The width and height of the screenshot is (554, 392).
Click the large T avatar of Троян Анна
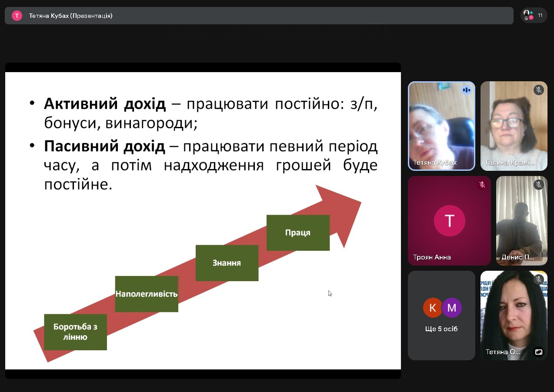pos(449,221)
